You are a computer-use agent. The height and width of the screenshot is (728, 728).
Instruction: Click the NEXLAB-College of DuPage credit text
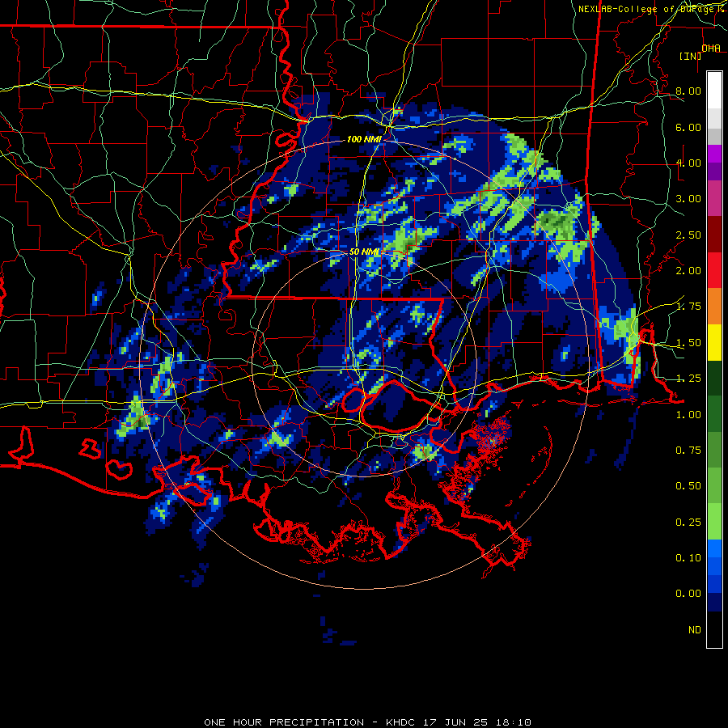(651, 9)
